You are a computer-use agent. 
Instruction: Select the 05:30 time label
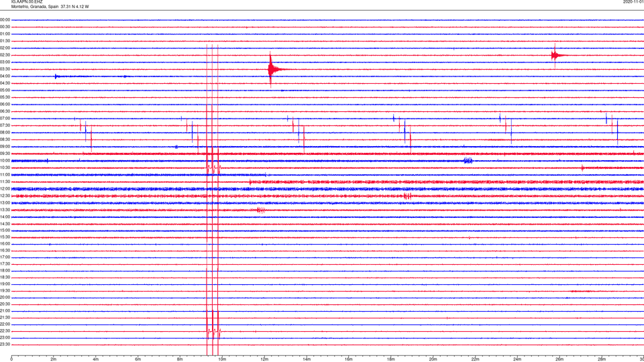tap(5, 97)
